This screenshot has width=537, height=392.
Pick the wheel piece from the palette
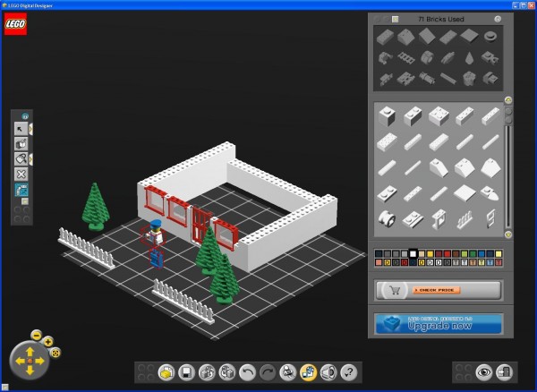pyautogui.click(x=387, y=218)
